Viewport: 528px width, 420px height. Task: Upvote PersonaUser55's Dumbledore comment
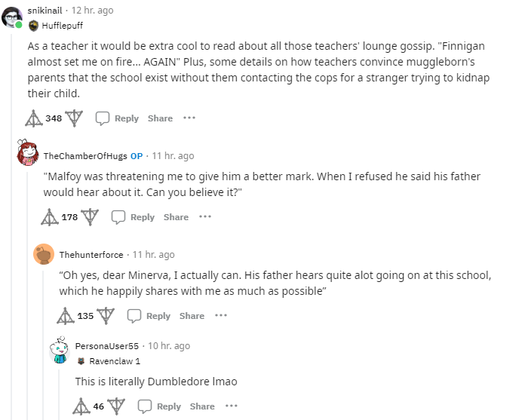click(81, 406)
